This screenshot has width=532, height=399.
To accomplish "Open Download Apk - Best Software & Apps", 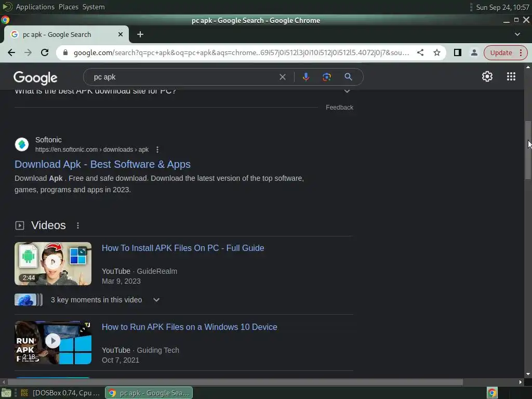I will [x=102, y=164].
